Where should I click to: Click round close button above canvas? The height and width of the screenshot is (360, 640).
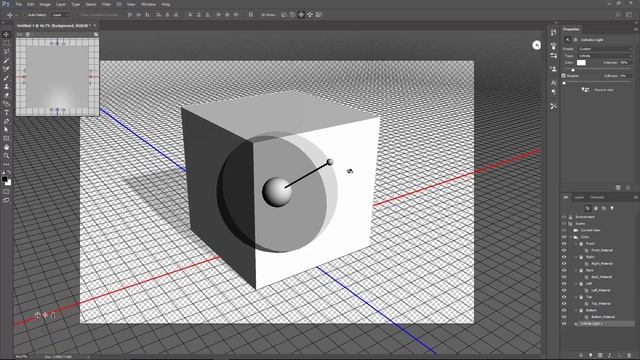pyautogui.click(x=536, y=45)
